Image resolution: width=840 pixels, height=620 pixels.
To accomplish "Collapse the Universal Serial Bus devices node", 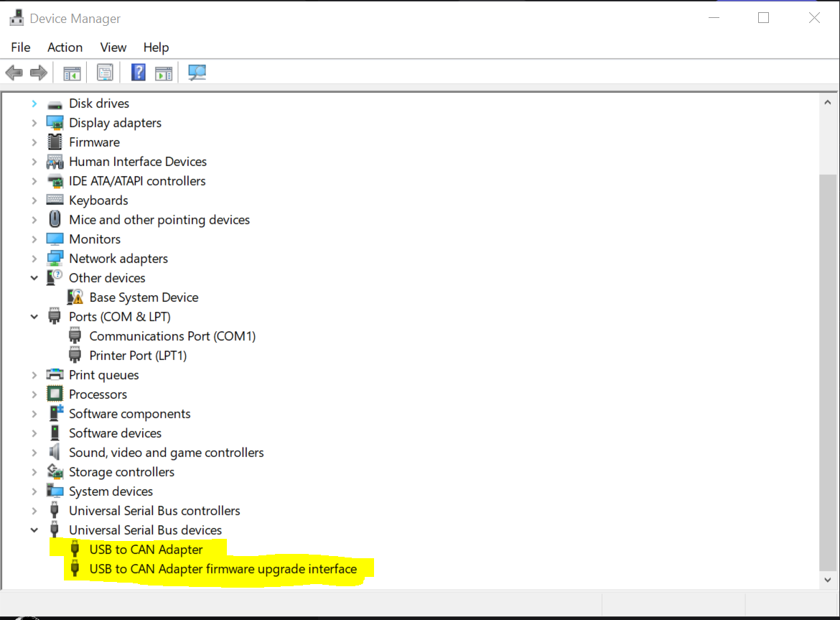I will tap(34, 530).
